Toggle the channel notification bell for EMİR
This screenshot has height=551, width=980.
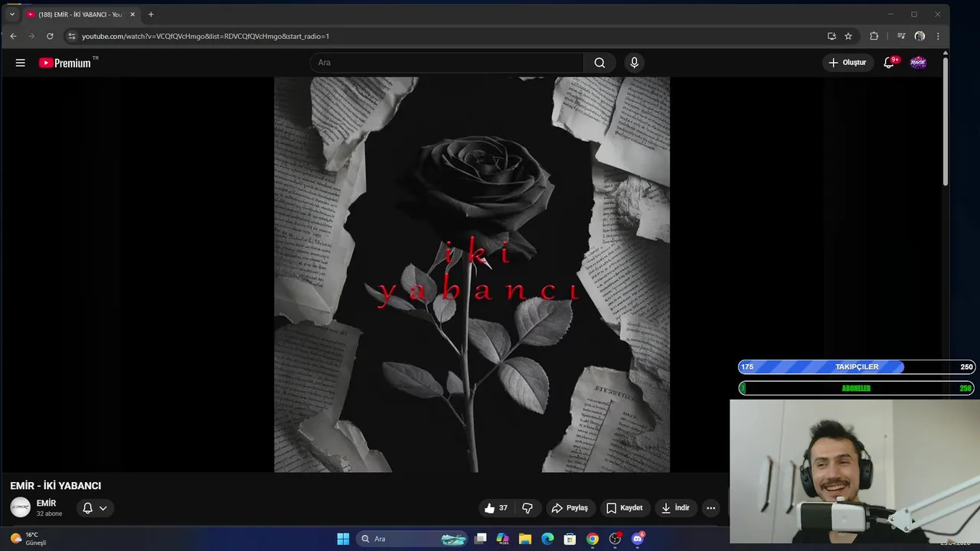[87, 508]
